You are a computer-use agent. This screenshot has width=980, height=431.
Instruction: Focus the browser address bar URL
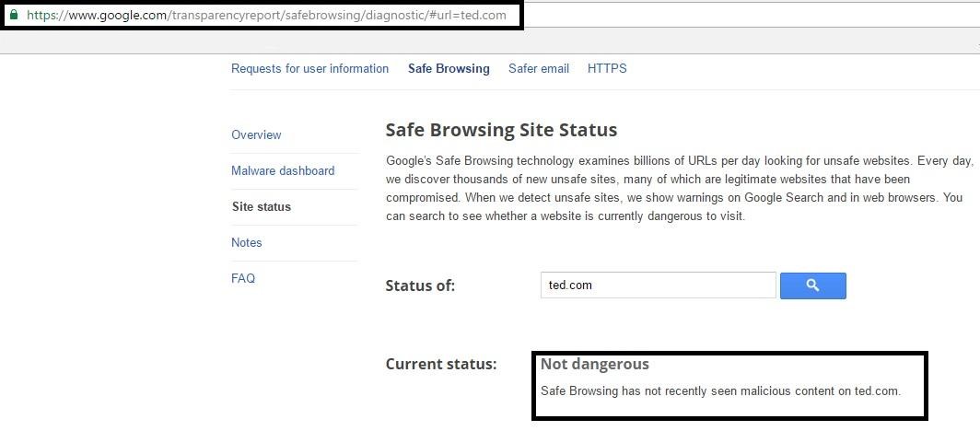(x=266, y=15)
